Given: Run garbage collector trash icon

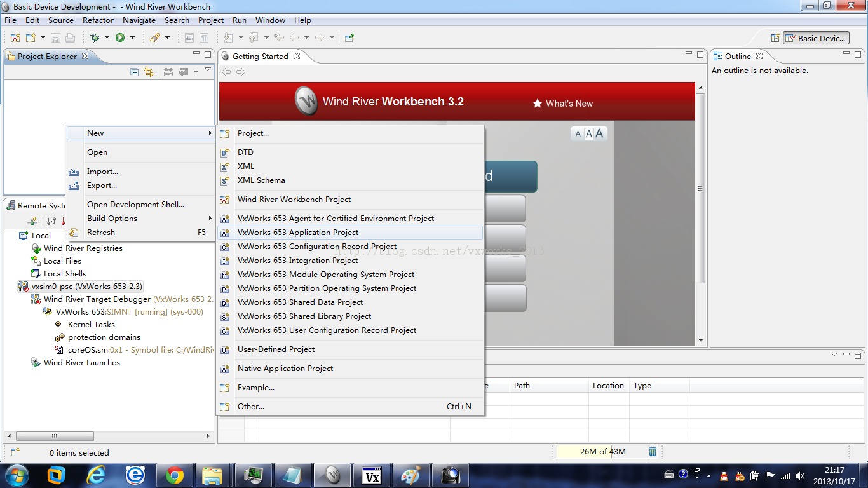Looking at the screenshot, I should click(x=653, y=452).
